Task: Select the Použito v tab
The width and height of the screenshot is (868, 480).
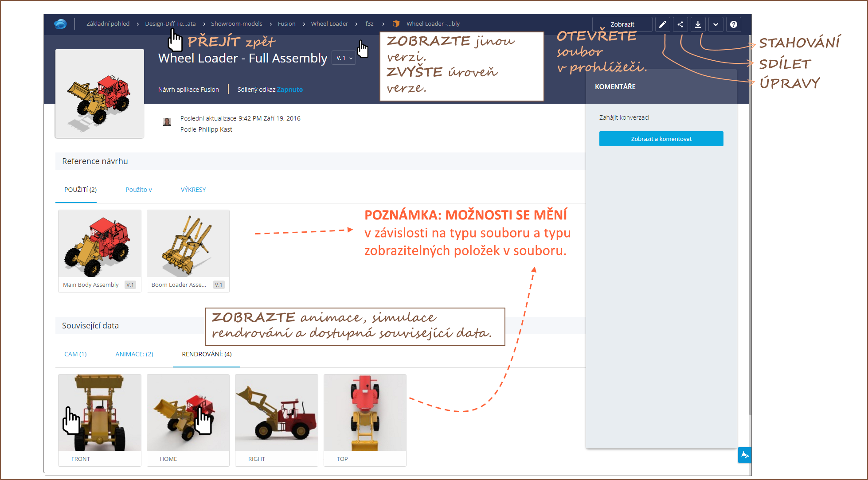Action: coord(138,190)
